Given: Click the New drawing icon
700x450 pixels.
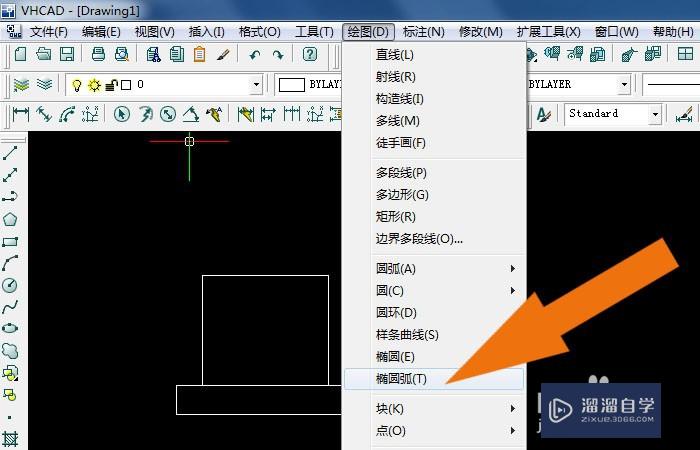Looking at the screenshot, I should pyautogui.click(x=21, y=54).
